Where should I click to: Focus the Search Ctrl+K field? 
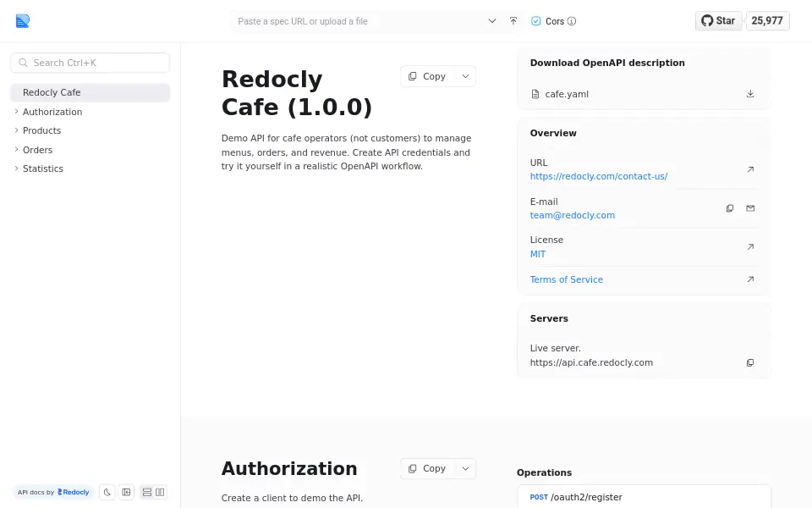(91, 63)
